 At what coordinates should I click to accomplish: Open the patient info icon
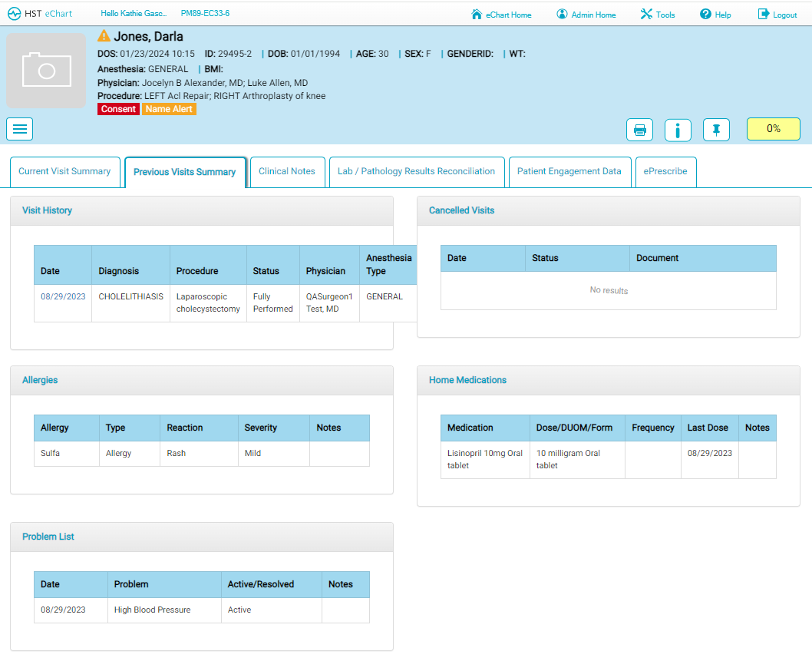pyautogui.click(x=678, y=130)
